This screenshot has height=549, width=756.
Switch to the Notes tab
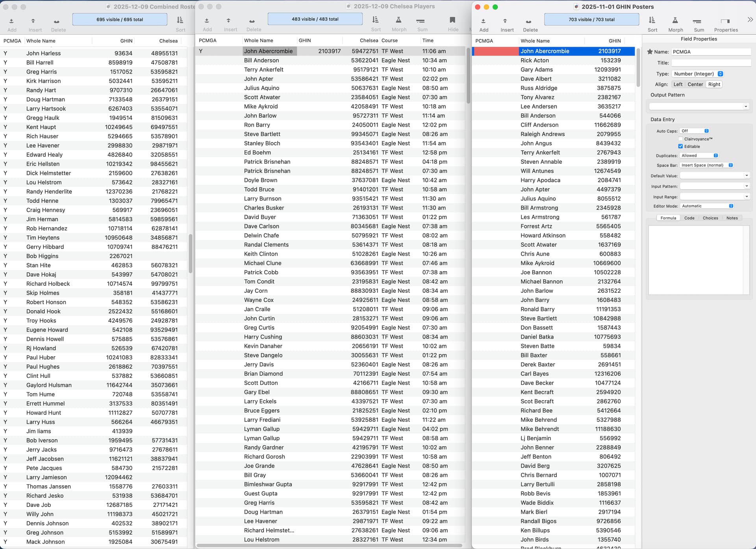coord(732,218)
